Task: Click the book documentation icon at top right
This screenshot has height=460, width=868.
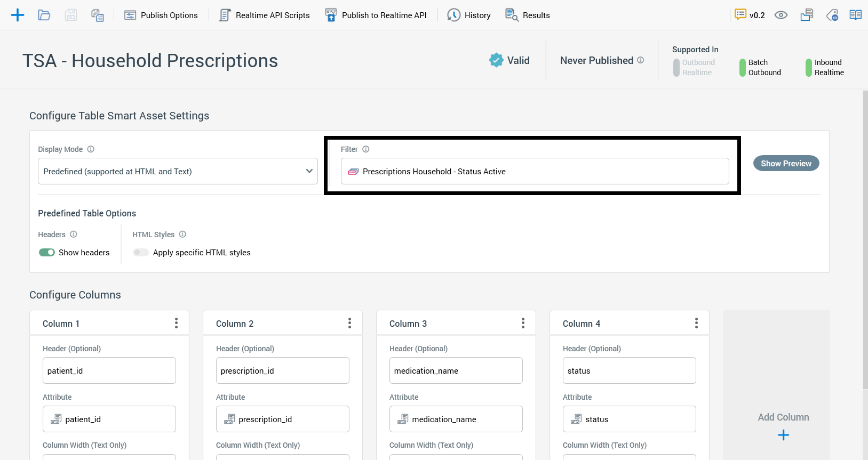Action: pos(855,15)
